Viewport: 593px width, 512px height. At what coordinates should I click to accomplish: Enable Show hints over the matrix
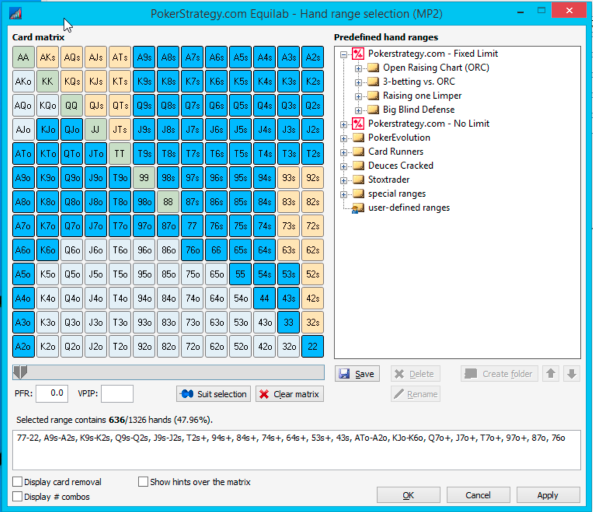[x=143, y=482]
